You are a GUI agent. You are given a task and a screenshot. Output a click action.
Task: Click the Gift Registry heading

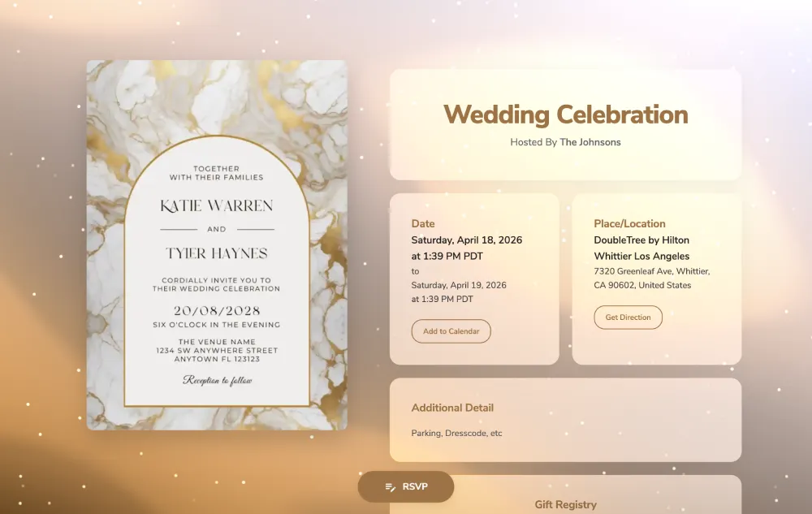565,504
